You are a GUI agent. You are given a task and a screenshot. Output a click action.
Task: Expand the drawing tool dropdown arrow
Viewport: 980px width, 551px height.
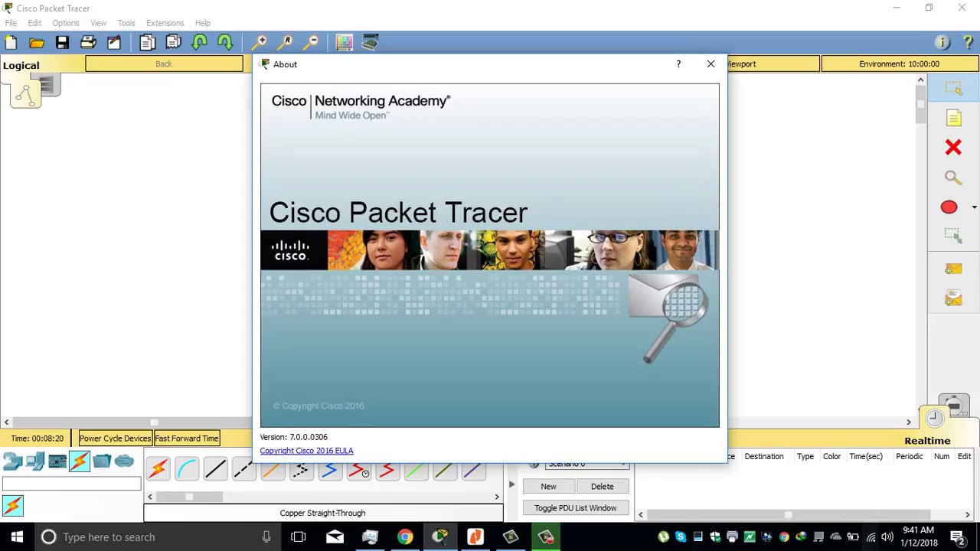[974, 207]
